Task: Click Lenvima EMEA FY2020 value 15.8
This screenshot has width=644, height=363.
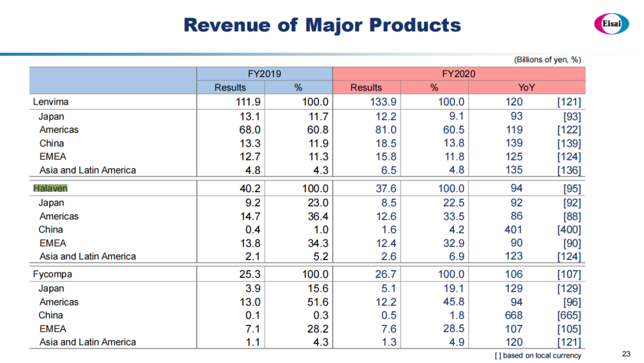Action: tap(386, 157)
